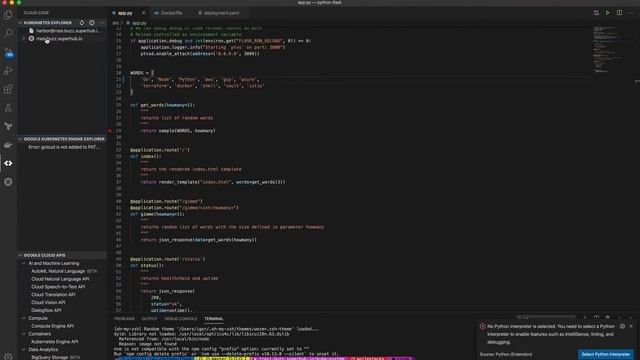Click the index route decorator on line 32
Screen dimensions: 640x360
[160, 150]
